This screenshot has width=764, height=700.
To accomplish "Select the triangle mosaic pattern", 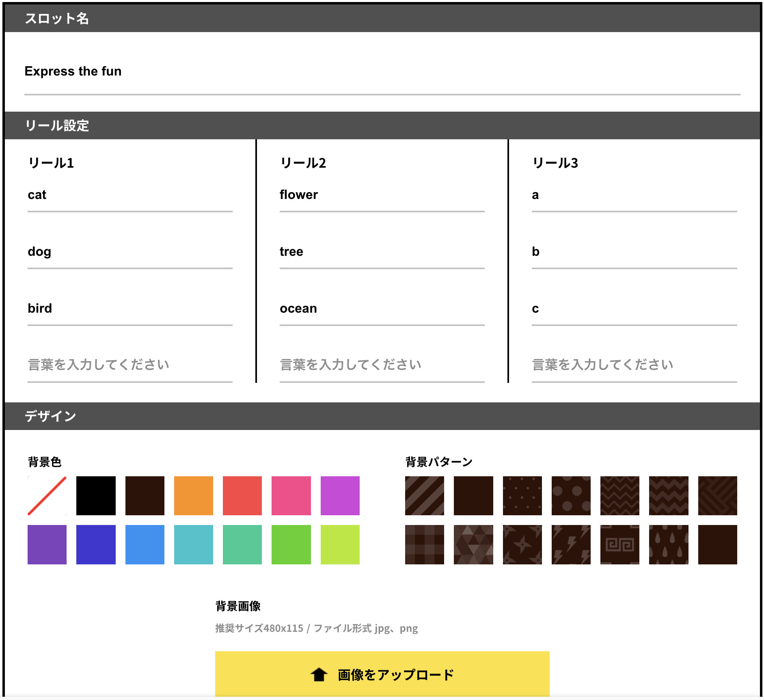I will (x=473, y=544).
